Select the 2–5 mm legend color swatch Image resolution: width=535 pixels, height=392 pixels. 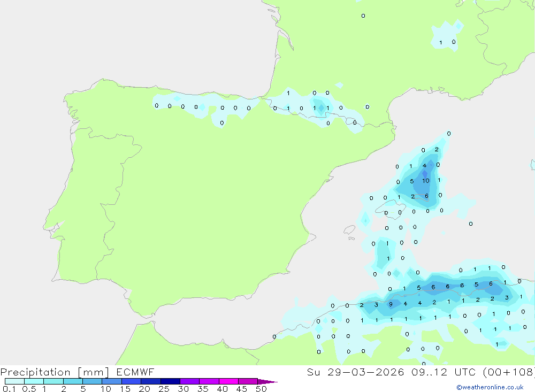point(73,381)
